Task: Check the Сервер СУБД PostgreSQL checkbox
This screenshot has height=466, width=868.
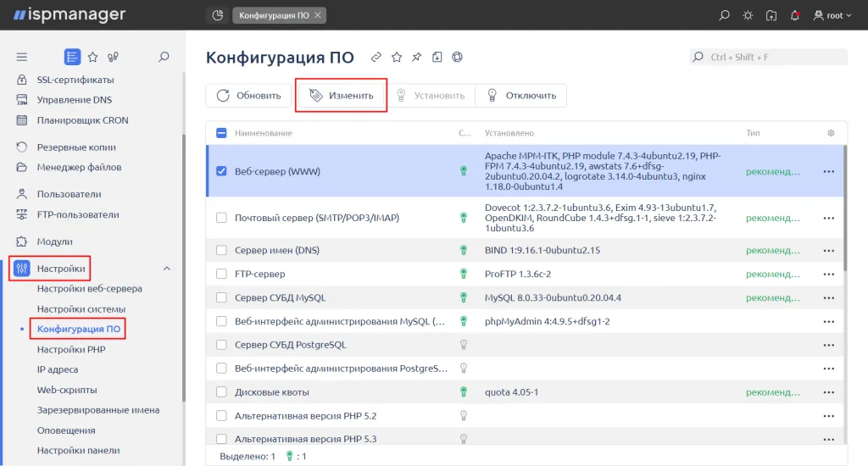Action: tap(221, 345)
